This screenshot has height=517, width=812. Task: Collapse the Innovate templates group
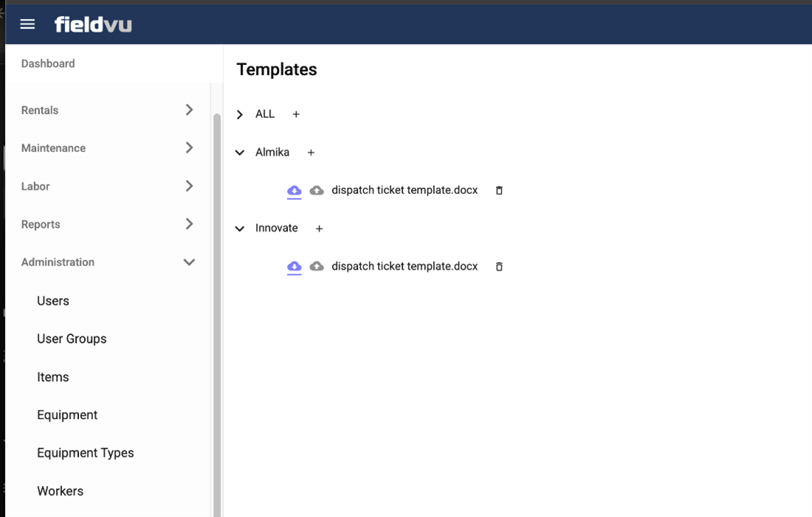pos(240,229)
